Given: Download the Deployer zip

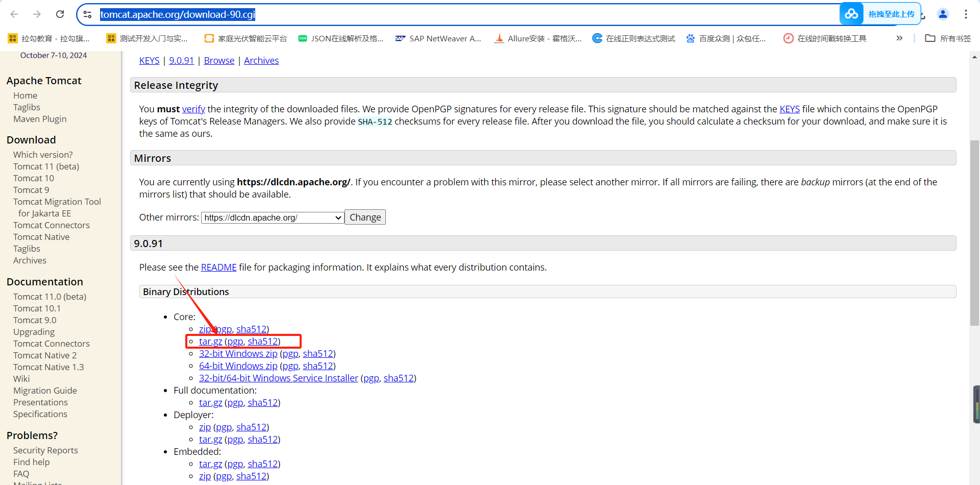Looking at the screenshot, I should coord(205,427).
